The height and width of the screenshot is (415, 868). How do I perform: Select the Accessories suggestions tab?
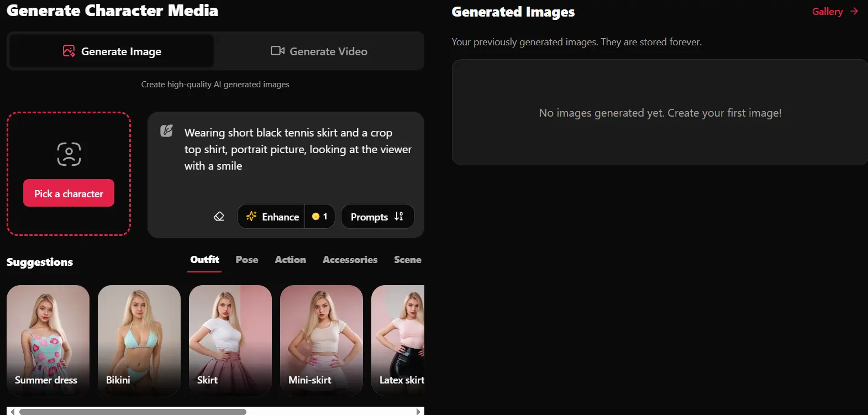point(350,260)
